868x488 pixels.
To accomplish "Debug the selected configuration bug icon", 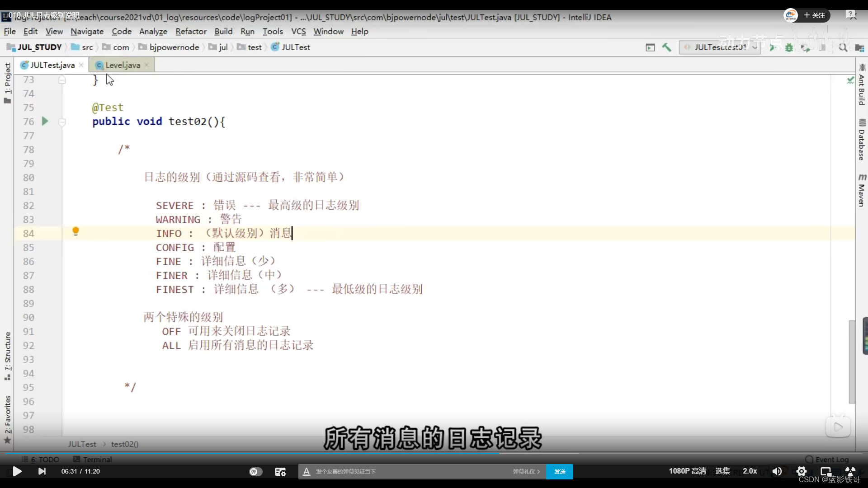I will pyautogui.click(x=789, y=47).
